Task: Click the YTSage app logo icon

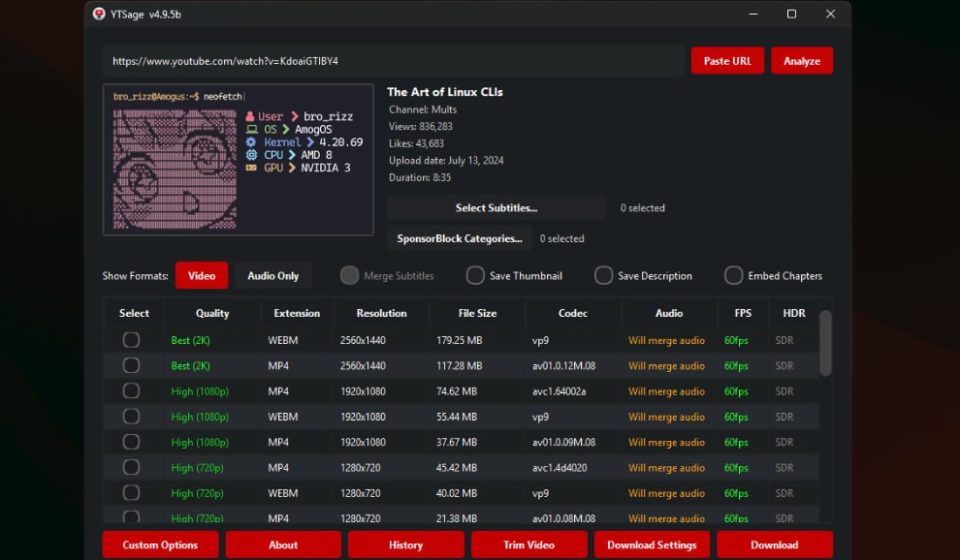Action: tap(99, 14)
